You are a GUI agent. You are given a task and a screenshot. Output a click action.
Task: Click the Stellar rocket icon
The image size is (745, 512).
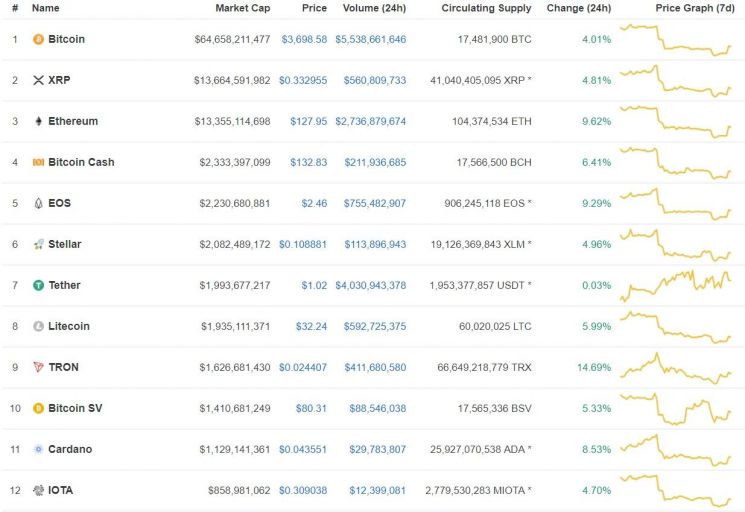tap(38, 245)
